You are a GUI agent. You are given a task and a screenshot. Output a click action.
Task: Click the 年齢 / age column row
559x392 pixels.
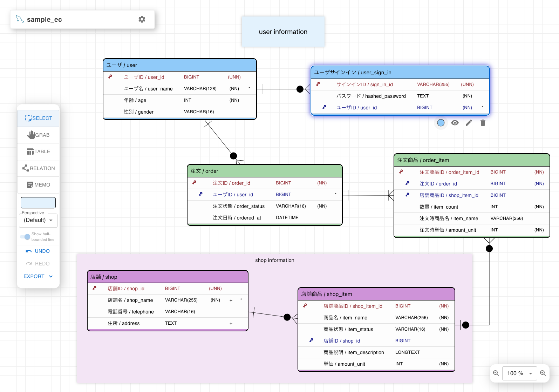(180, 100)
